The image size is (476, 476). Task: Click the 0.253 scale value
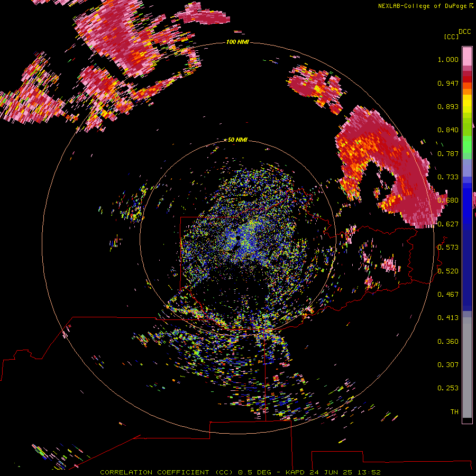point(448,388)
